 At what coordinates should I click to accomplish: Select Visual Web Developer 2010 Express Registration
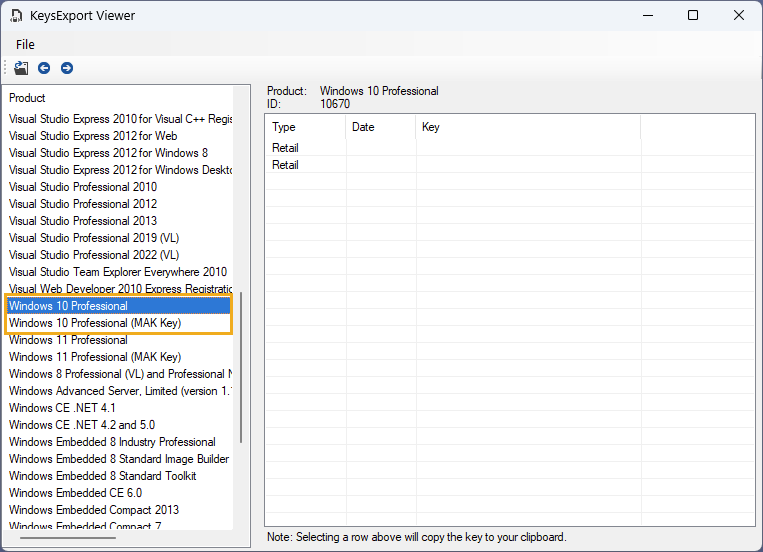120,289
